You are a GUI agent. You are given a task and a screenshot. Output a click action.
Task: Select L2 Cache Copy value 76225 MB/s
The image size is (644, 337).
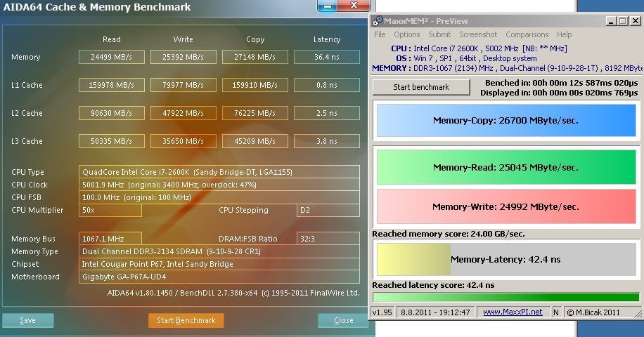tap(255, 113)
